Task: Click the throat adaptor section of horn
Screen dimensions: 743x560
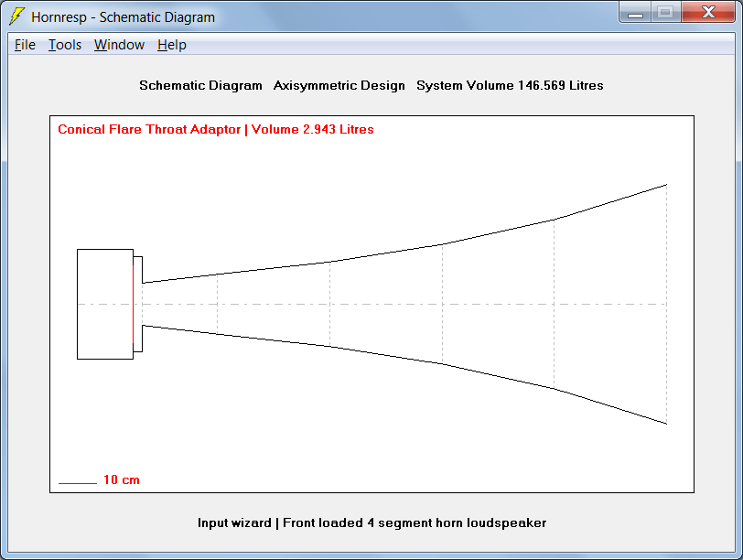Action: click(179, 304)
